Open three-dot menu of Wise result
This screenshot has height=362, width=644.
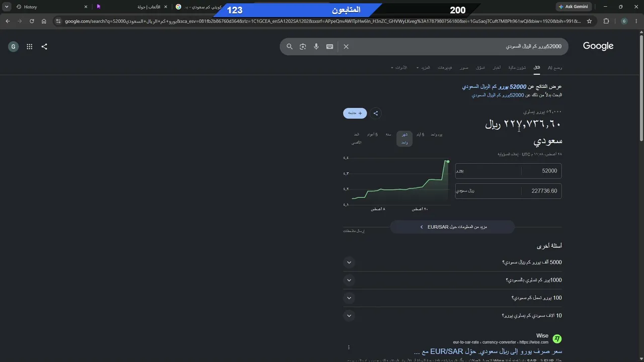[349, 347]
